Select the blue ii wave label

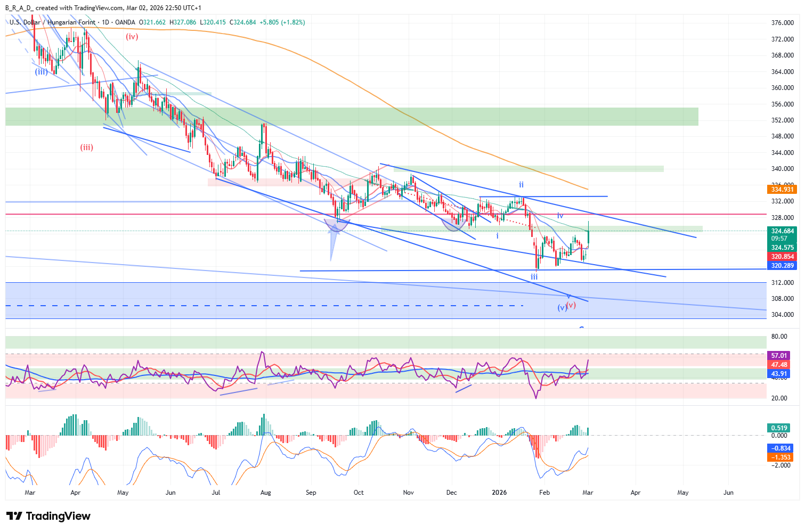click(x=521, y=185)
